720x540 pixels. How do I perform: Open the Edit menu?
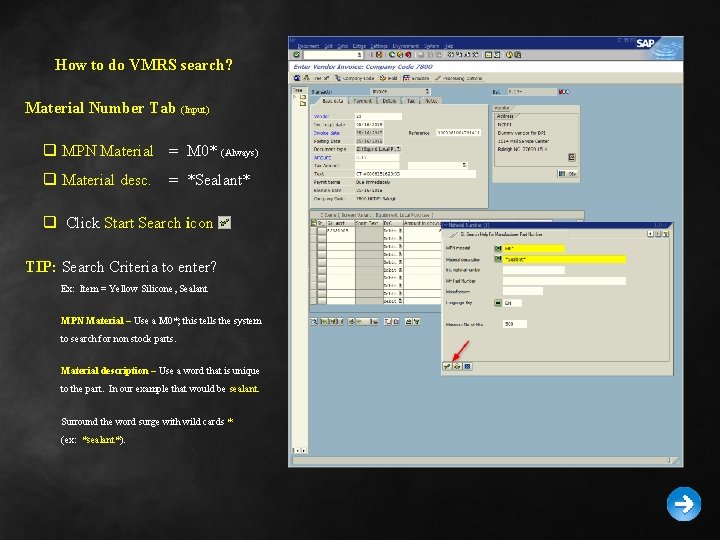pyautogui.click(x=329, y=46)
